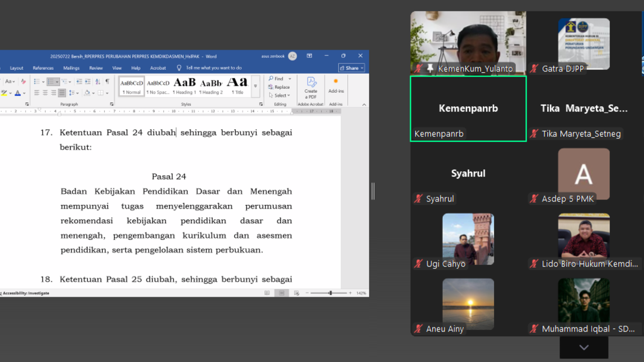Open the Layout ribbon tab
644x362 pixels.
(x=16, y=68)
